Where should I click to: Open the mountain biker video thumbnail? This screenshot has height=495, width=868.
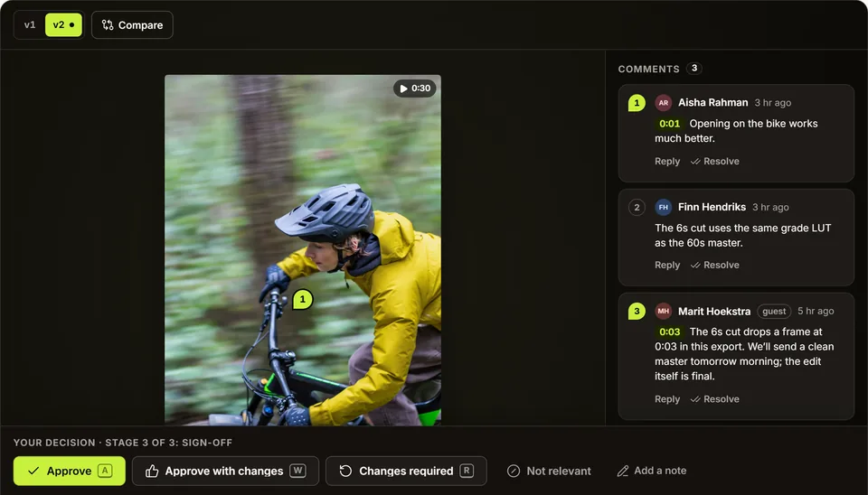pyautogui.click(x=303, y=250)
